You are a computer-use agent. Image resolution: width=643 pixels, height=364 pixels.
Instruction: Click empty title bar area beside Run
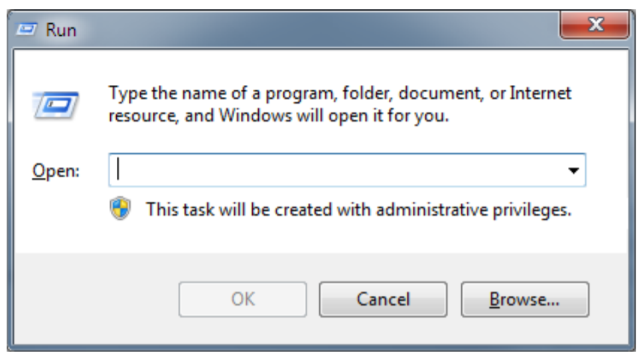tap(312, 30)
